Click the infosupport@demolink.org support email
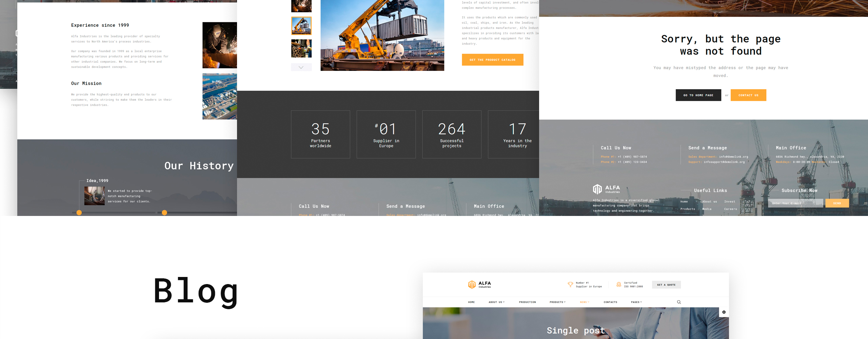 pos(724,162)
